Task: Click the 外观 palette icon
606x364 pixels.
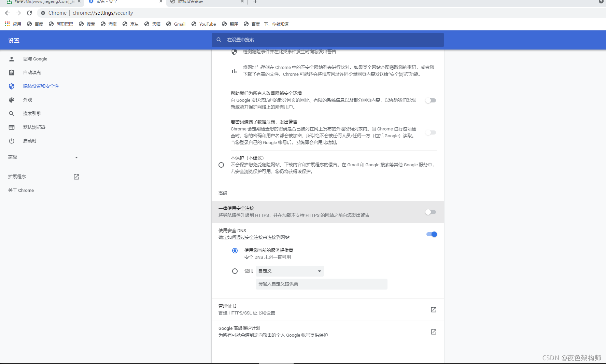Action: click(12, 100)
